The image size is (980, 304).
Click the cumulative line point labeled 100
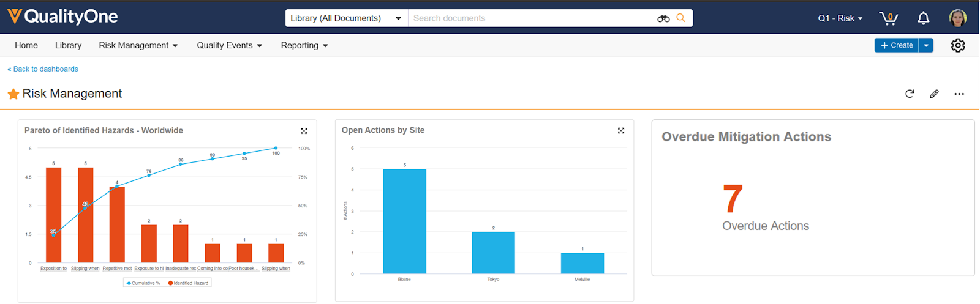276,148
